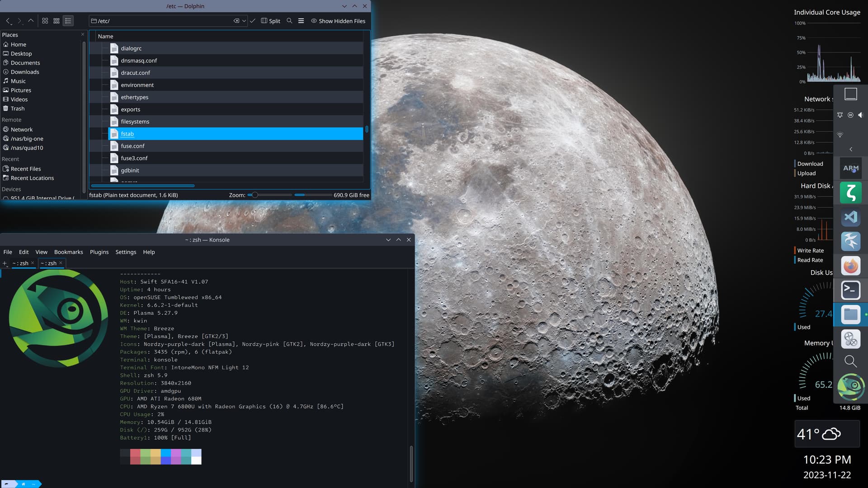Select the dnsmasq.conf file
This screenshot has height=488, width=868.
coord(235,61)
